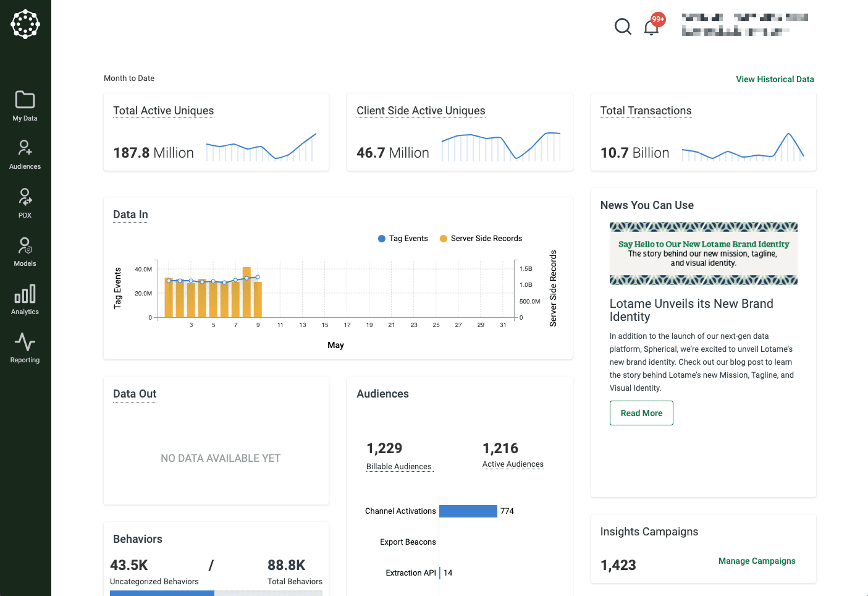The height and width of the screenshot is (596, 868).
Task: Open Manage Campaigns link
Action: 757,561
